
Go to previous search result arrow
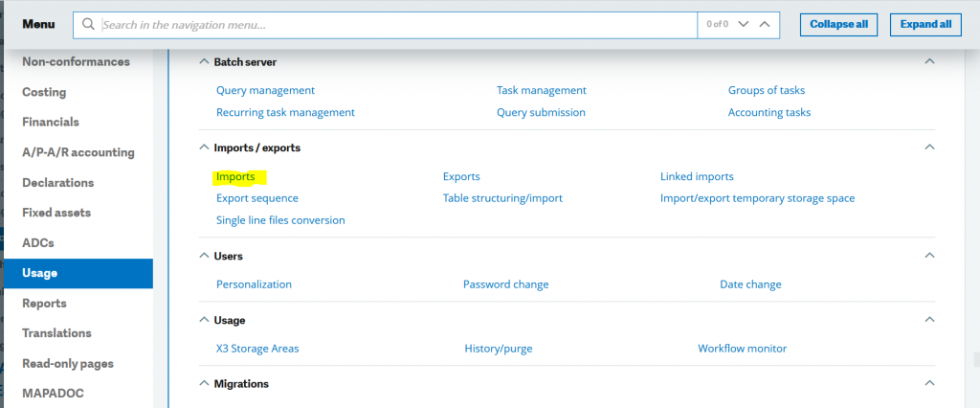(x=765, y=24)
